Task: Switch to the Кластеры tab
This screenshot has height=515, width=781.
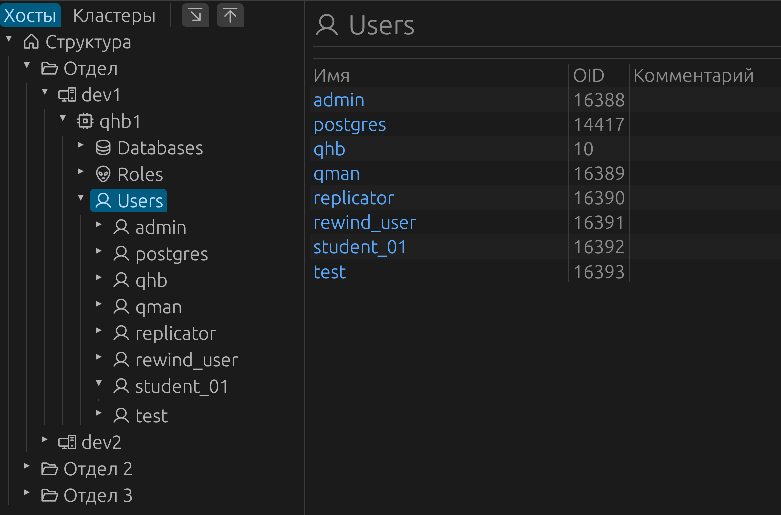Action: point(114,15)
